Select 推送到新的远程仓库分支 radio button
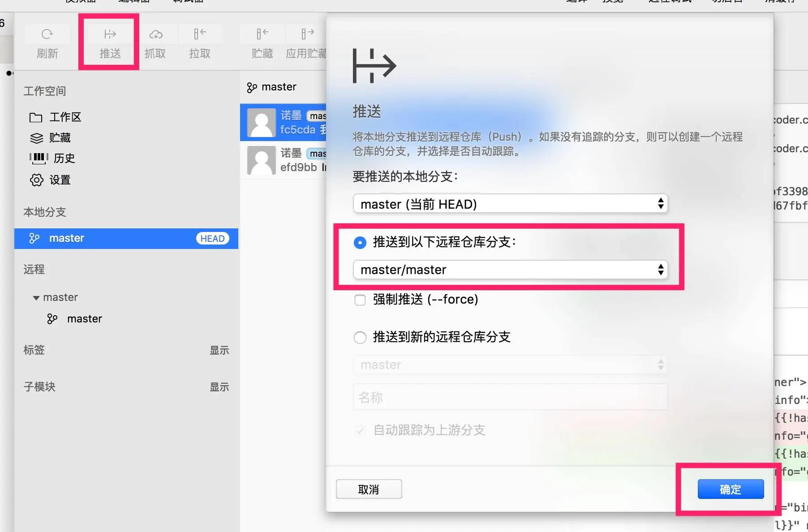Viewport: 808px width, 532px height. 360,337
